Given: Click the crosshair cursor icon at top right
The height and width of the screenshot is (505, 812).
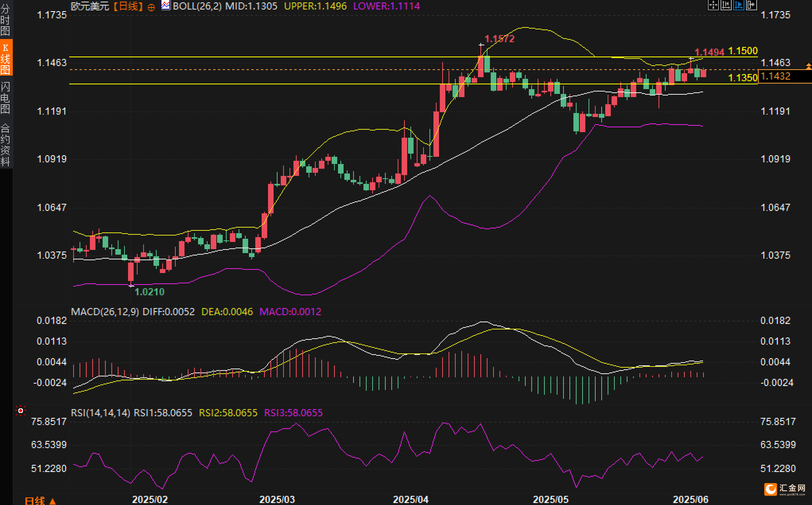Looking at the screenshot, I should [x=713, y=5].
